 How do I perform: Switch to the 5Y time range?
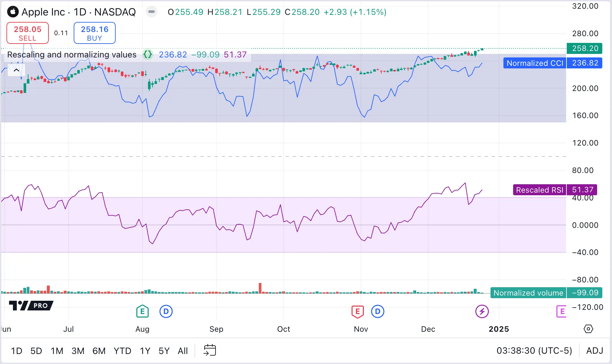point(164,351)
